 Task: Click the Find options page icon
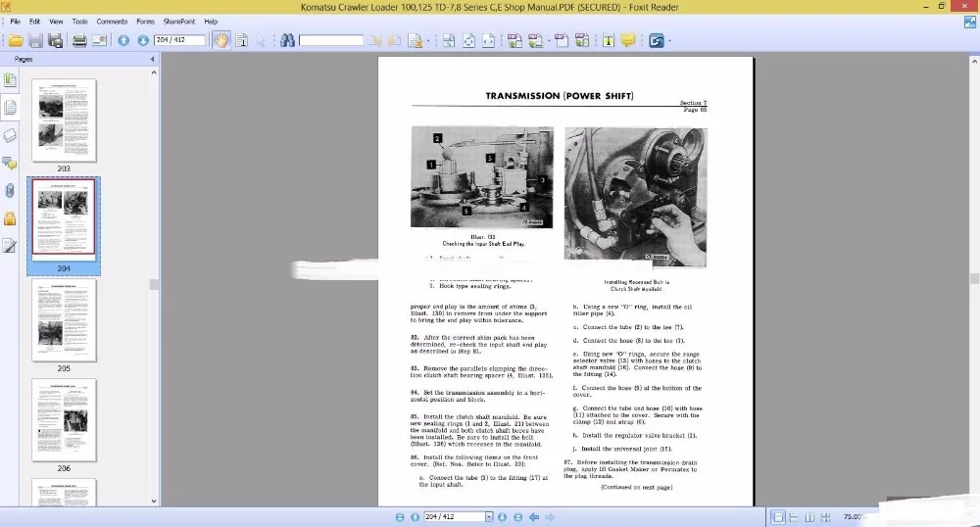[416, 40]
